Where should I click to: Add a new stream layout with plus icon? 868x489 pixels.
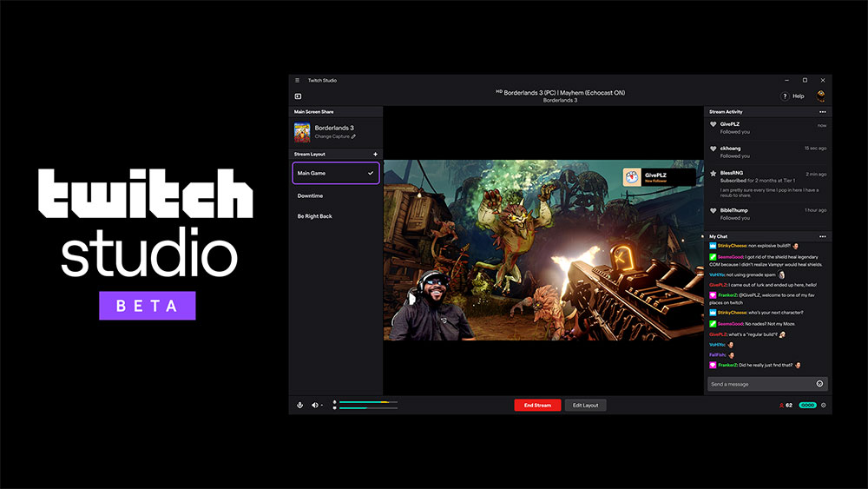tap(375, 154)
